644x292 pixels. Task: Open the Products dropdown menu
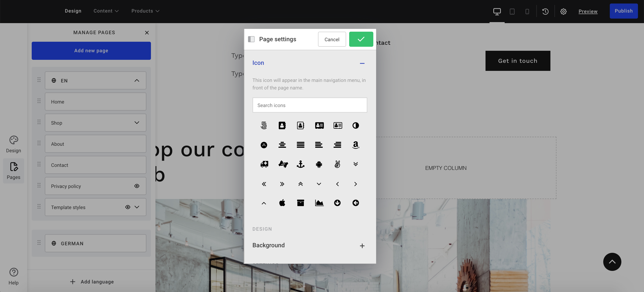click(x=145, y=11)
